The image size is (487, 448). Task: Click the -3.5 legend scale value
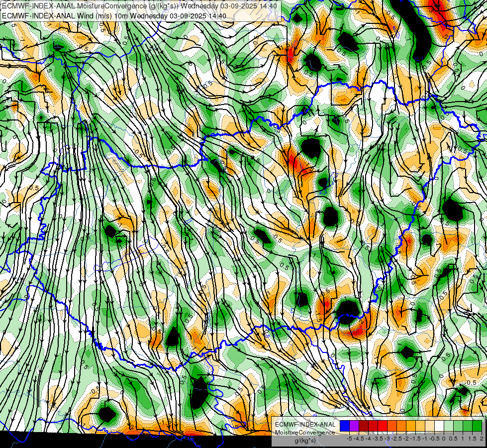point(378,439)
